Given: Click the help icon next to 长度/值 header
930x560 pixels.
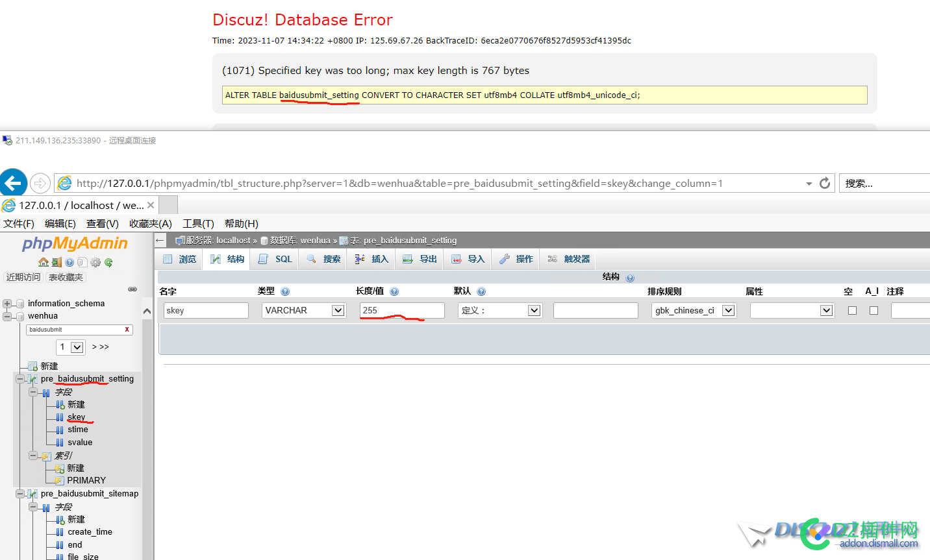Looking at the screenshot, I should [x=394, y=291].
